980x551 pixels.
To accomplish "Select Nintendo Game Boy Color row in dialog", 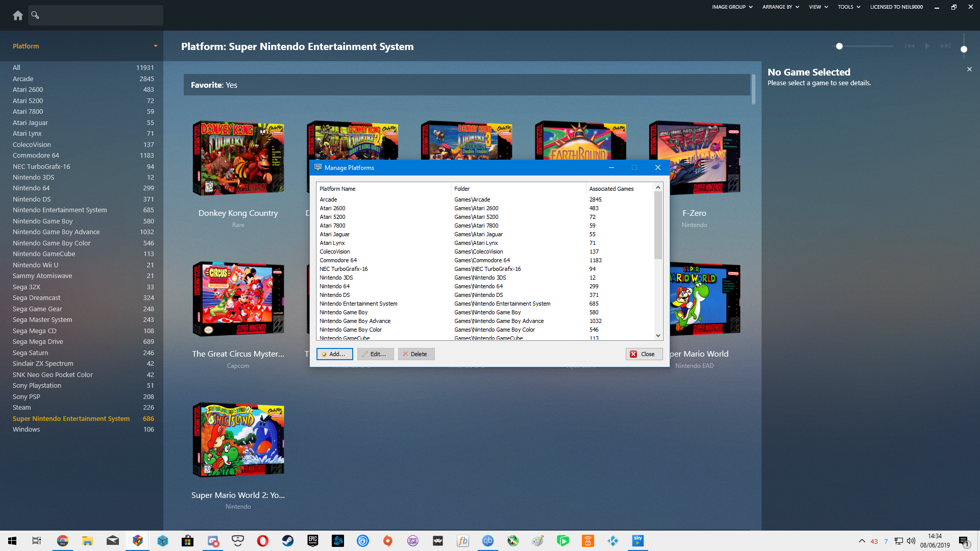I will click(485, 330).
